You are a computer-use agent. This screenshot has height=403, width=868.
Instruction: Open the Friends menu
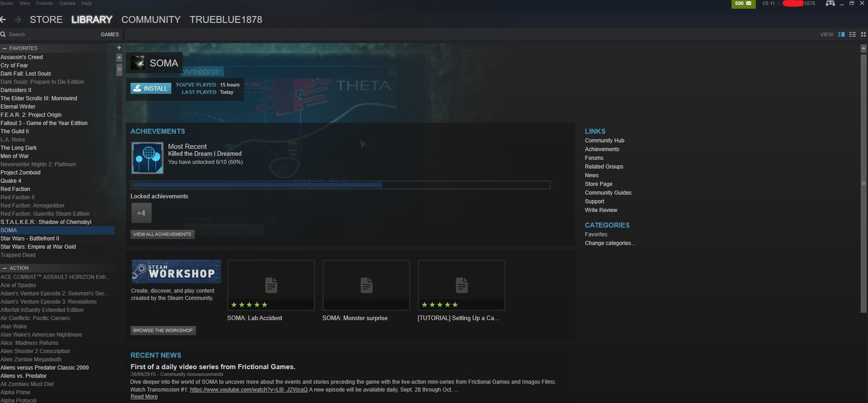click(x=44, y=3)
